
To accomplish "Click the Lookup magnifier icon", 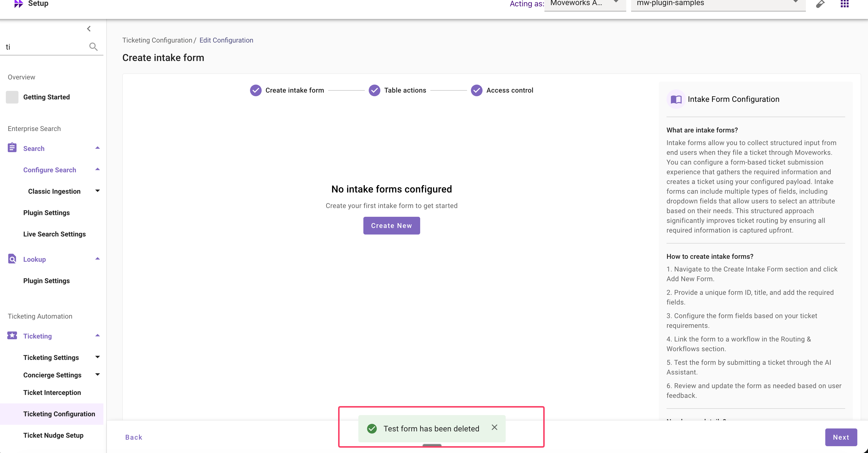I will pos(12,259).
